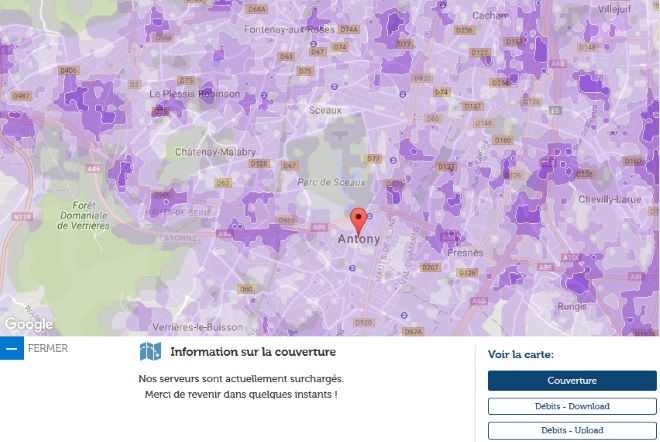
Task: Click the D157 road shield
Action: pyautogui.click(x=514, y=42)
